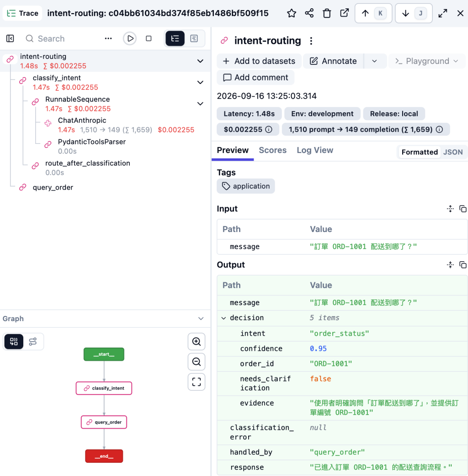The height and width of the screenshot is (476, 468).
Task: Share the trace via share icon
Action: coord(309,13)
